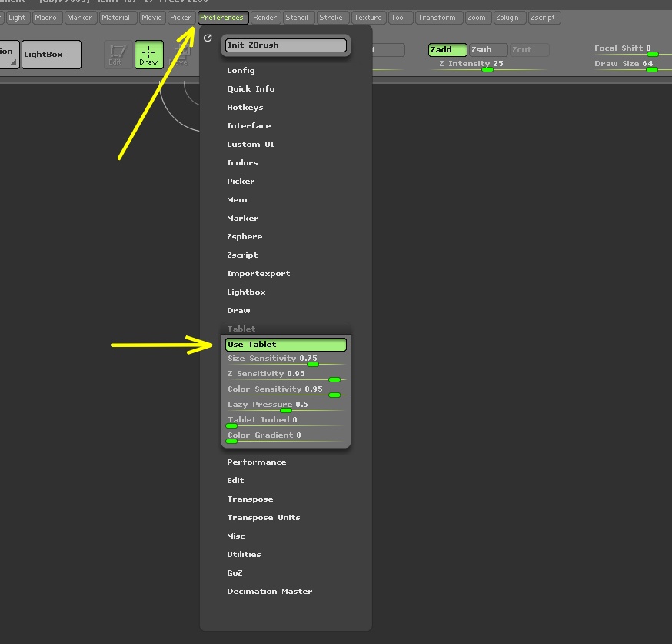Adjust the Draw Size slider
Screen dimensions: 672x644
pyautogui.click(x=633, y=65)
